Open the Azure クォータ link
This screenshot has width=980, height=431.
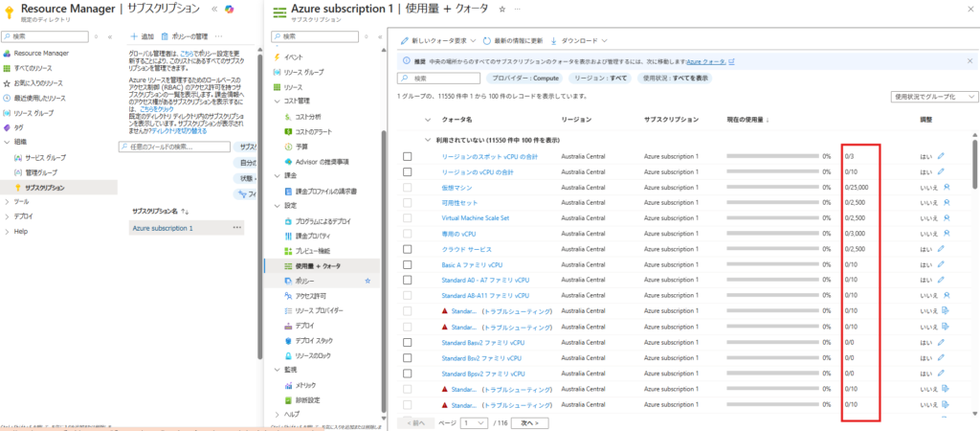pos(706,62)
